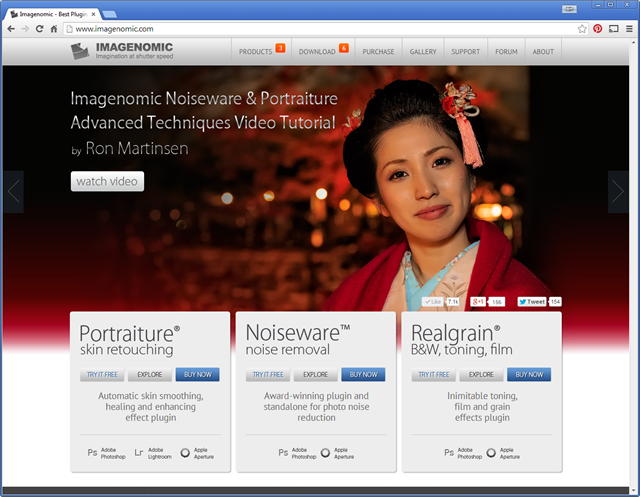
Task: Open the About page
Action: pos(543,51)
